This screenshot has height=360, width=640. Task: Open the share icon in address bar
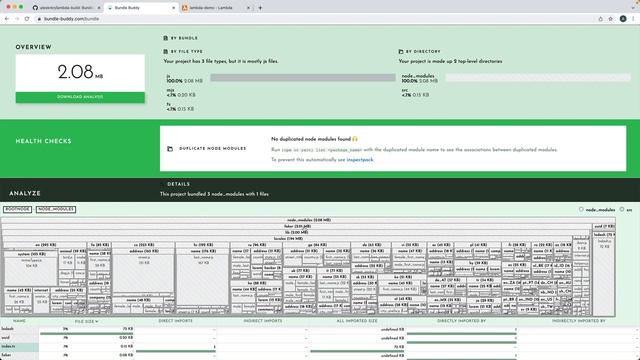[x=600, y=19]
